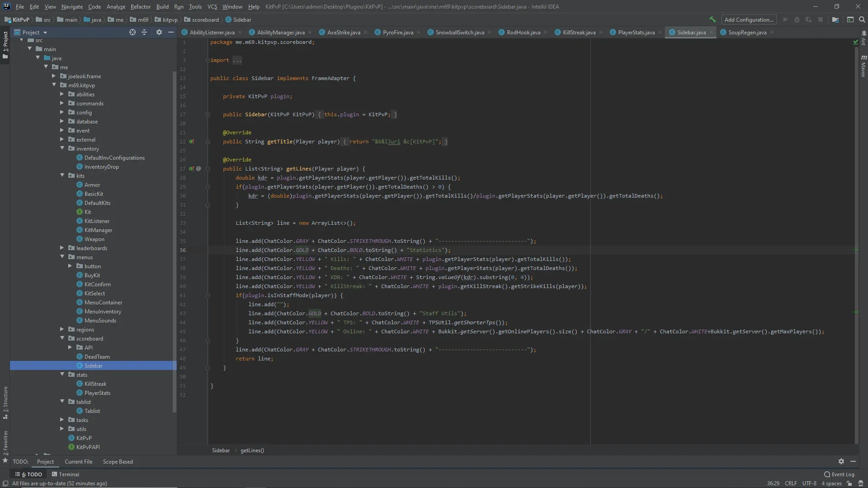
Task: Switch to the PlayerStats.java tab
Action: coord(636,32)
